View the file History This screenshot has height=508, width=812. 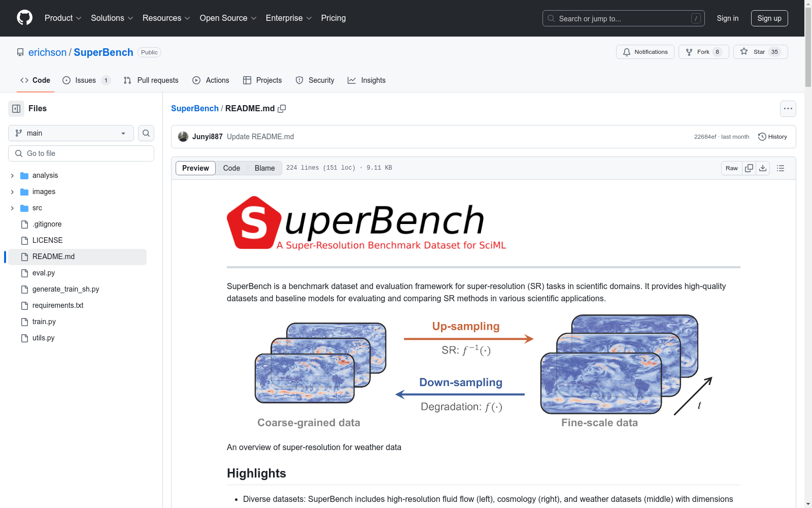[x=772, y=136]
